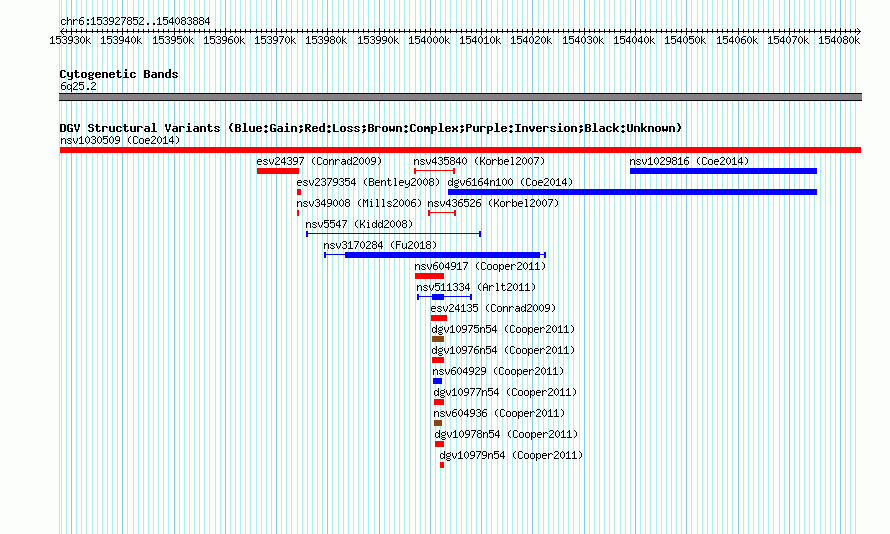Click the 153970k ruler tick label
Screen dimensions: 890x534
click(x=275, y=40)
